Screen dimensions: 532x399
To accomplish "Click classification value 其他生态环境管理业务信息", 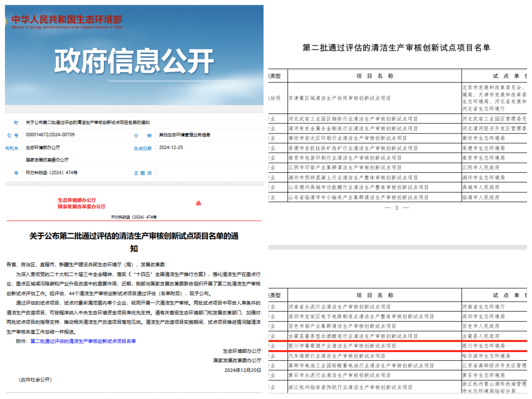I will [x=184, y=135].
